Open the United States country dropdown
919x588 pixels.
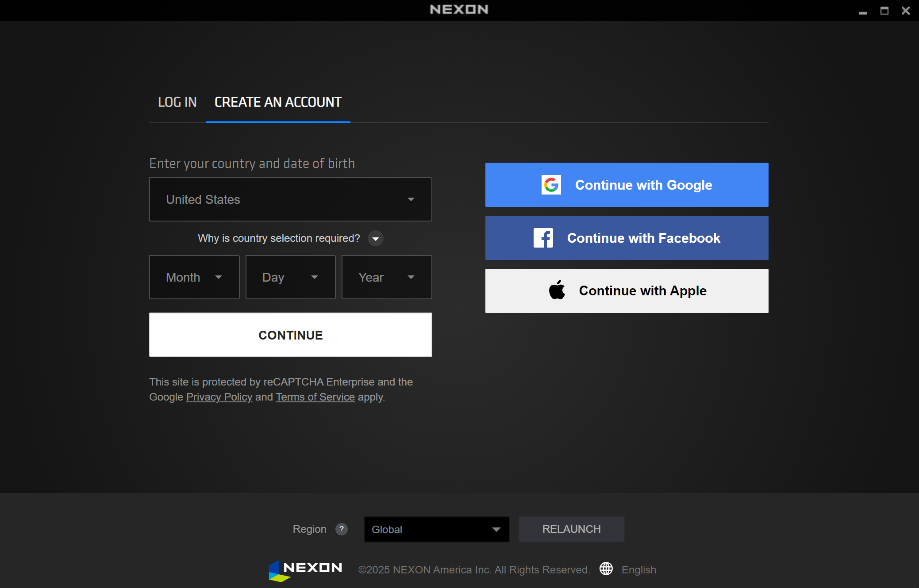coord(290,199)
